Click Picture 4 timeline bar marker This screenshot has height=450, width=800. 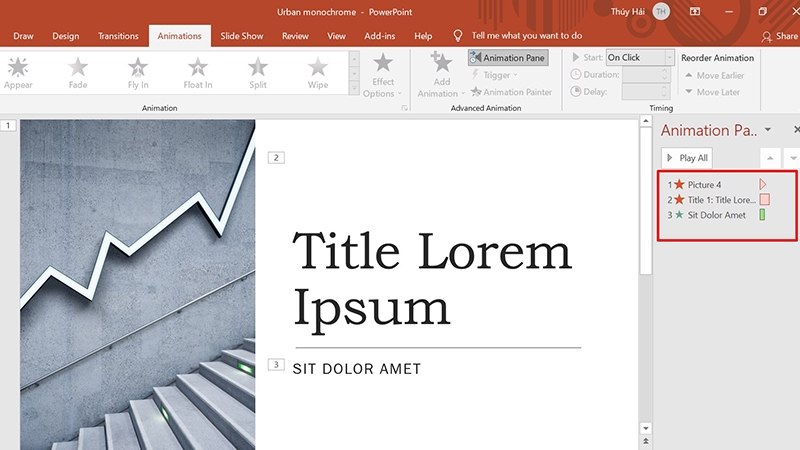[x=763, y=184]
